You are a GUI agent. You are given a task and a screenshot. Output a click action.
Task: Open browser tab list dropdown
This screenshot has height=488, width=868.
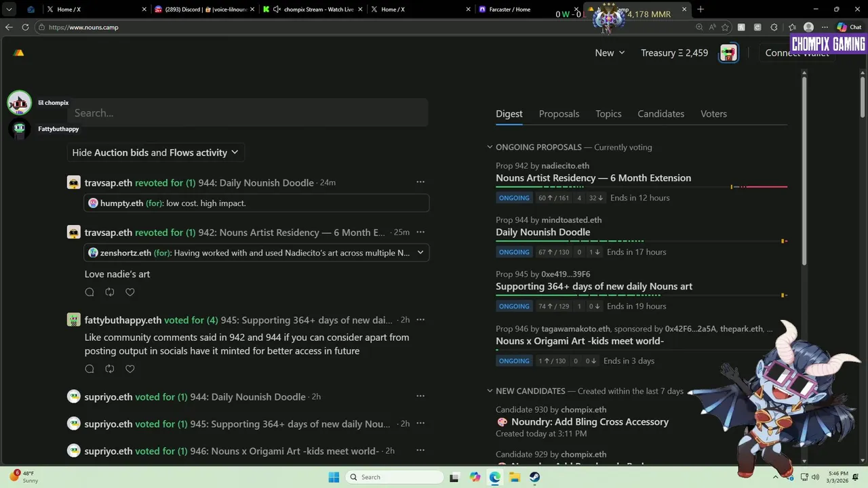point(9,9)
